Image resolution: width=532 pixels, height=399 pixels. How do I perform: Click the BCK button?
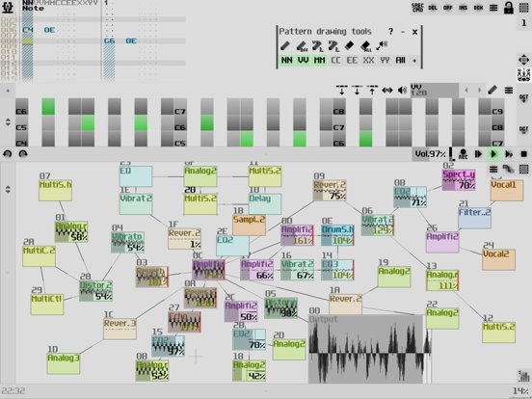point(478,8)
